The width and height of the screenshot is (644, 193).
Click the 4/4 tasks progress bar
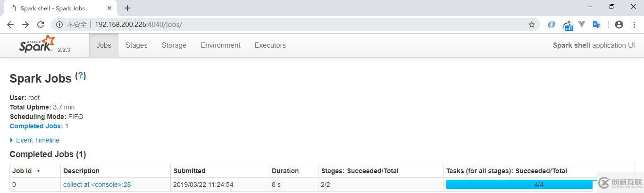point(519,185)
